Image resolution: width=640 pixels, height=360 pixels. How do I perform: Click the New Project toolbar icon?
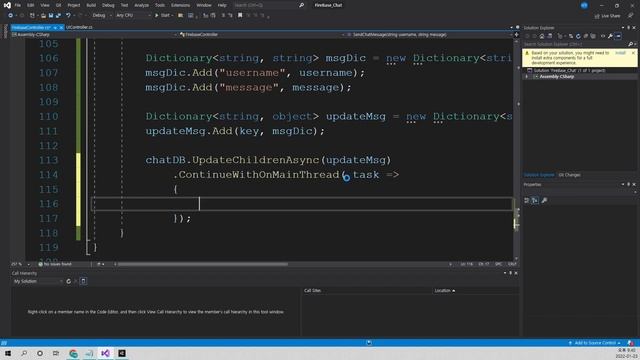(x=32, y=16)
